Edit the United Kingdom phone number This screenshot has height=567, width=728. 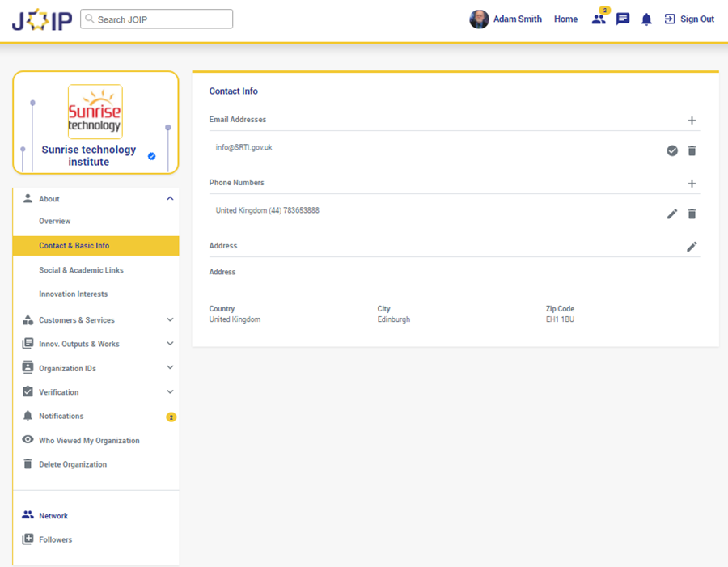click(672, 214)
